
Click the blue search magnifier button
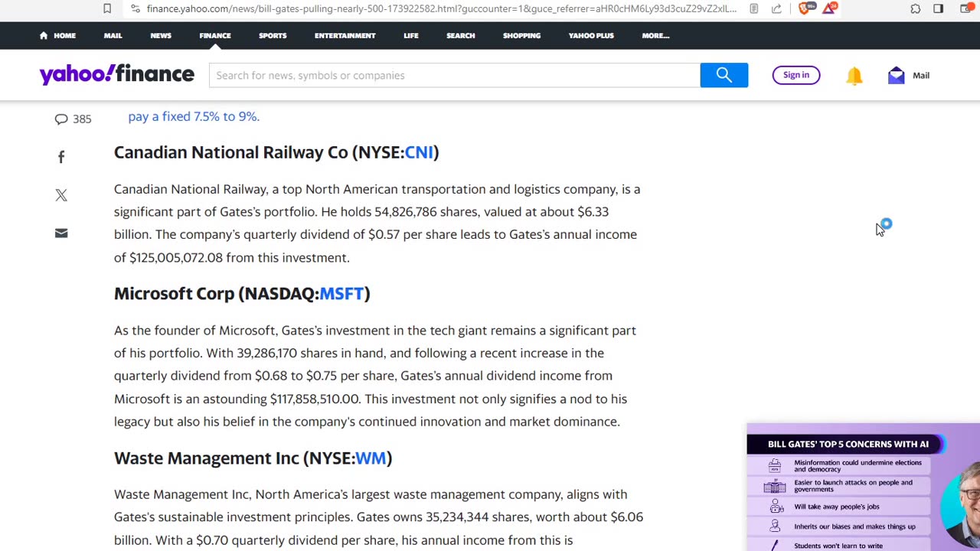(x=724, y=75)
